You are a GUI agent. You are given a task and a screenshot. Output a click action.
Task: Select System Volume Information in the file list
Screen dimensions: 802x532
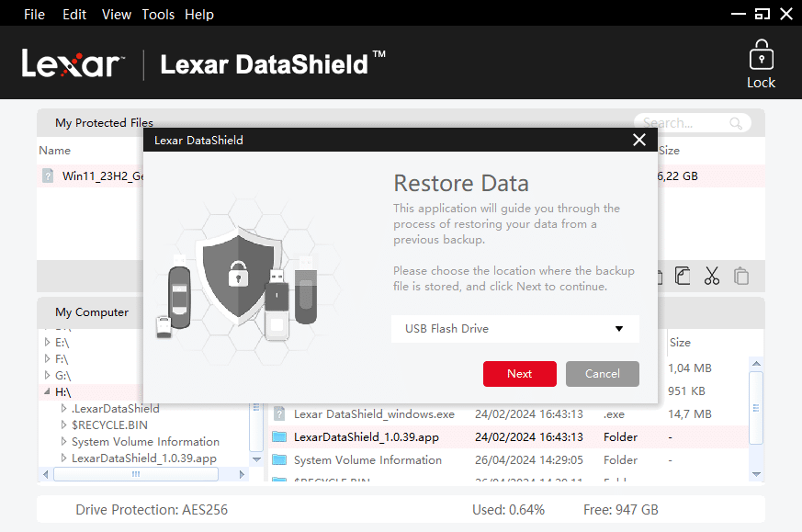[367, 460]
